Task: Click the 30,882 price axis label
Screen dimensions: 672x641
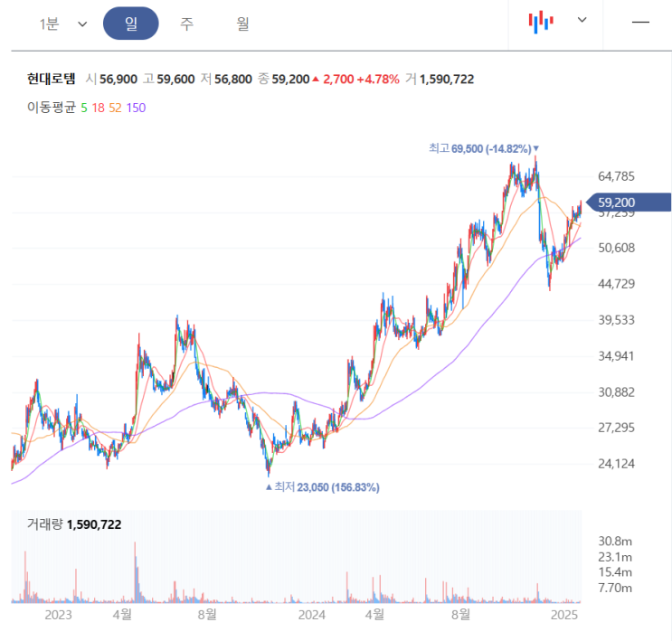Action: coord(616,392)
